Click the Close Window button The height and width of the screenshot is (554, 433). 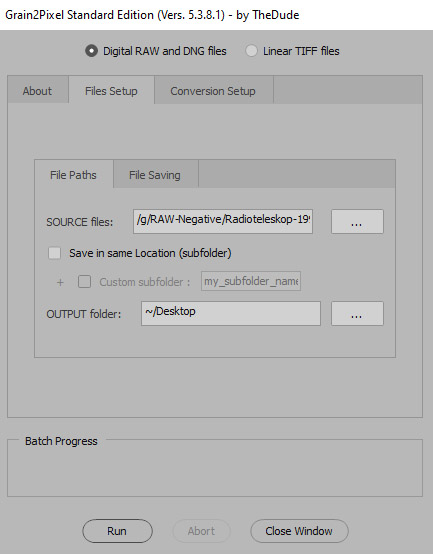pyautogui.click(x=299, y=531)
